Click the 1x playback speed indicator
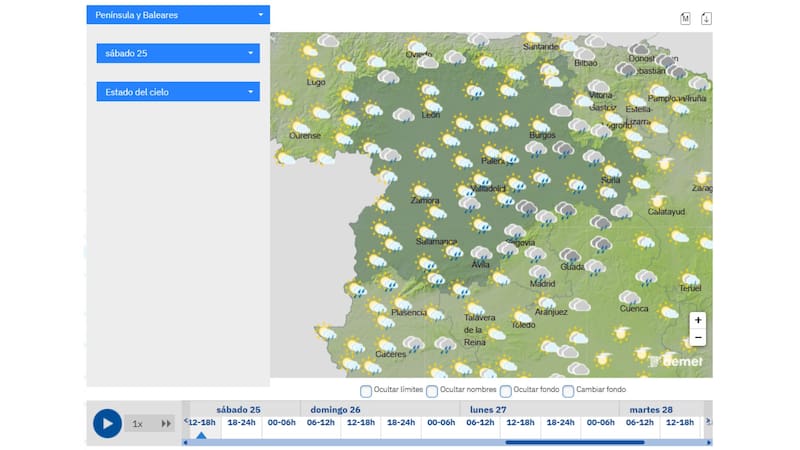The image size is (800, 450). coord(137,424)
